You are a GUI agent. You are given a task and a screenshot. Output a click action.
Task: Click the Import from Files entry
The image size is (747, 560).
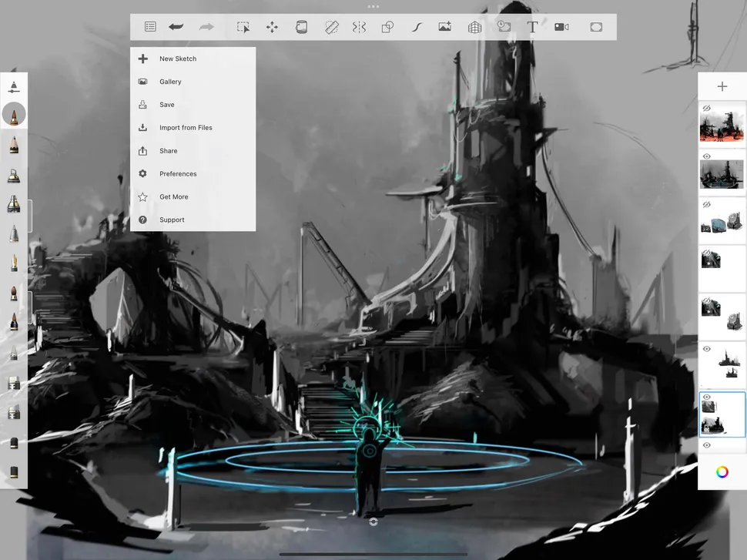pos(186,128)
